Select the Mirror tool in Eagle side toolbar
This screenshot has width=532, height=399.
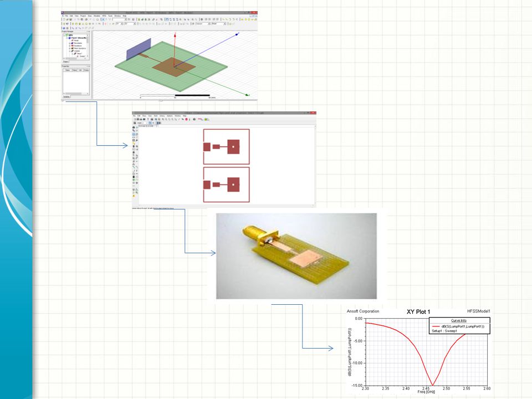tap(134, 137)
